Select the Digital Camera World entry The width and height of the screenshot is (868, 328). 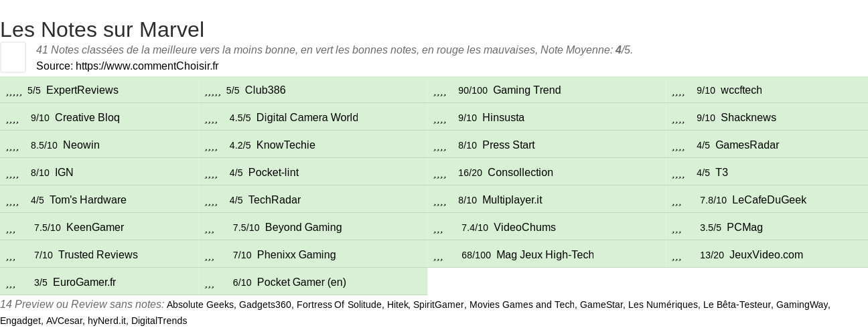click(313, 117)
